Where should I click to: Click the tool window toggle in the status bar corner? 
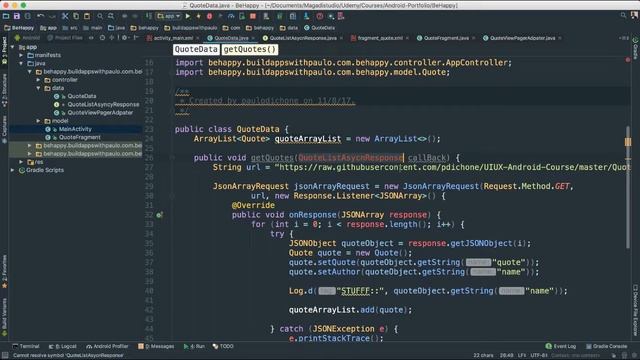[x=4, y=356]
